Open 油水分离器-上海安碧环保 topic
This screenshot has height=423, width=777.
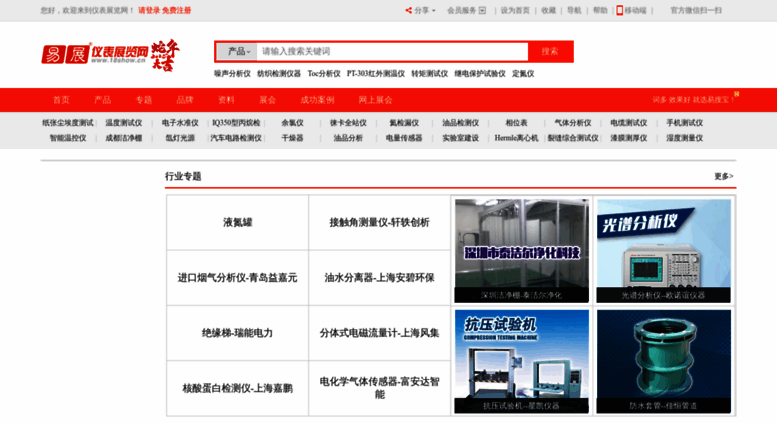click(x=379, y=278)
